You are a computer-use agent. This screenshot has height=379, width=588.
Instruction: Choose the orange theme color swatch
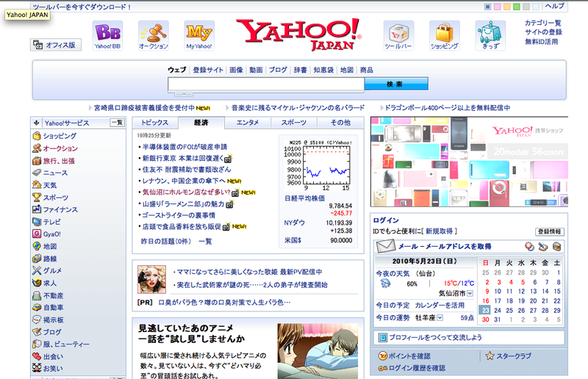(507, 7)
